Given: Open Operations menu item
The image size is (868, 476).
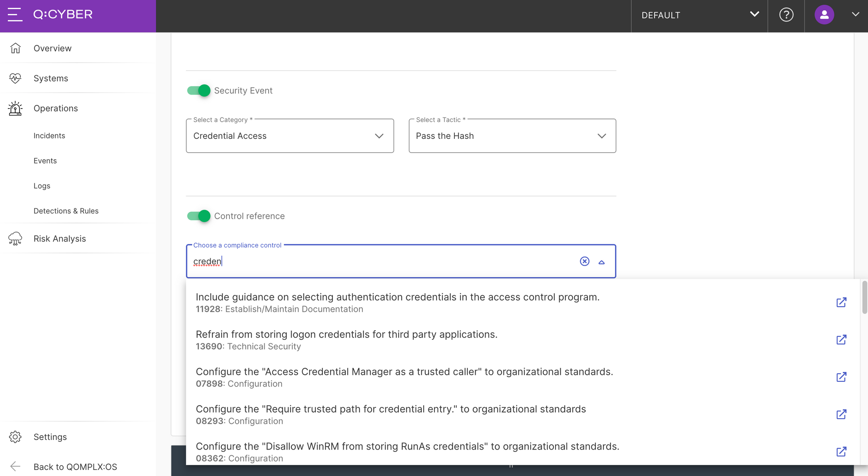Looking at the screenshot, I should tap(56, 107).
